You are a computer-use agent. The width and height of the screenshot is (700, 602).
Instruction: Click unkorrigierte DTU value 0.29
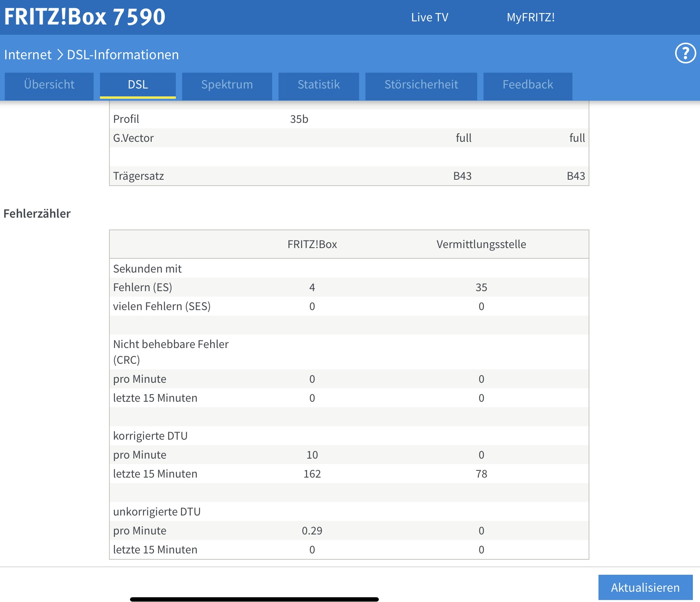(312, 531)
